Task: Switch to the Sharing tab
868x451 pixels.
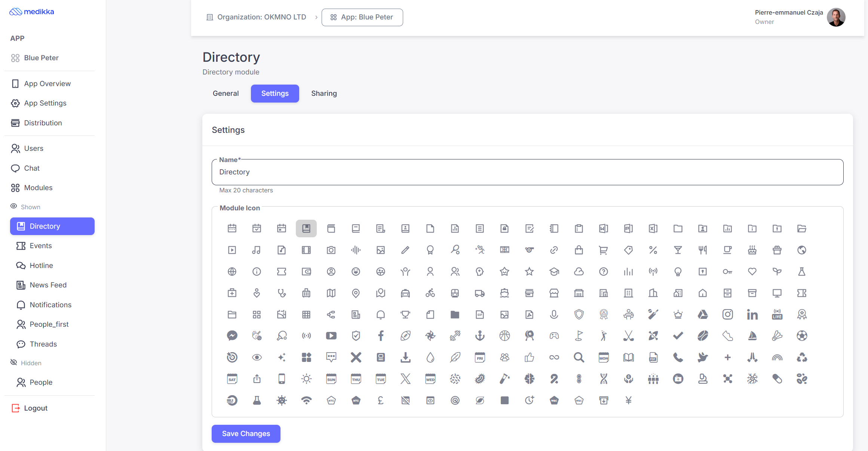Action: (324, 94)
